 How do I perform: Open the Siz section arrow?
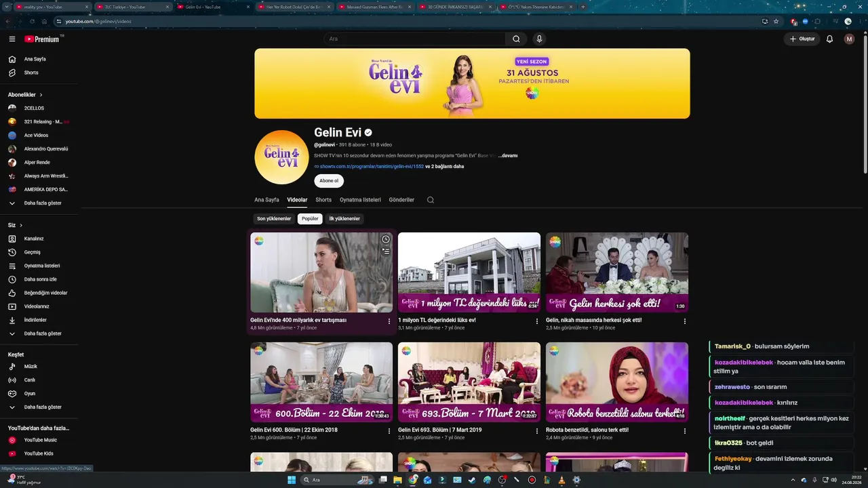click(21, 225)
